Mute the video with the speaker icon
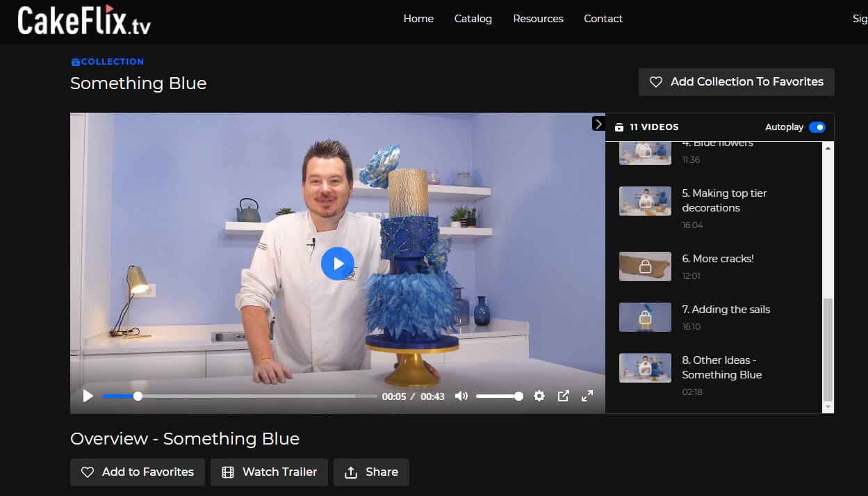 (461, 396)
